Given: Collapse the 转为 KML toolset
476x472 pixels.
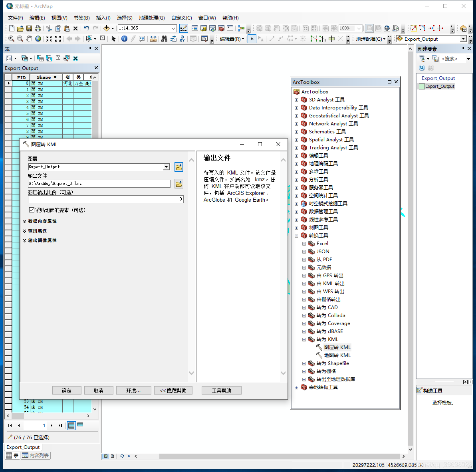Looking at the screenshot, I should (x=304, y=339).
